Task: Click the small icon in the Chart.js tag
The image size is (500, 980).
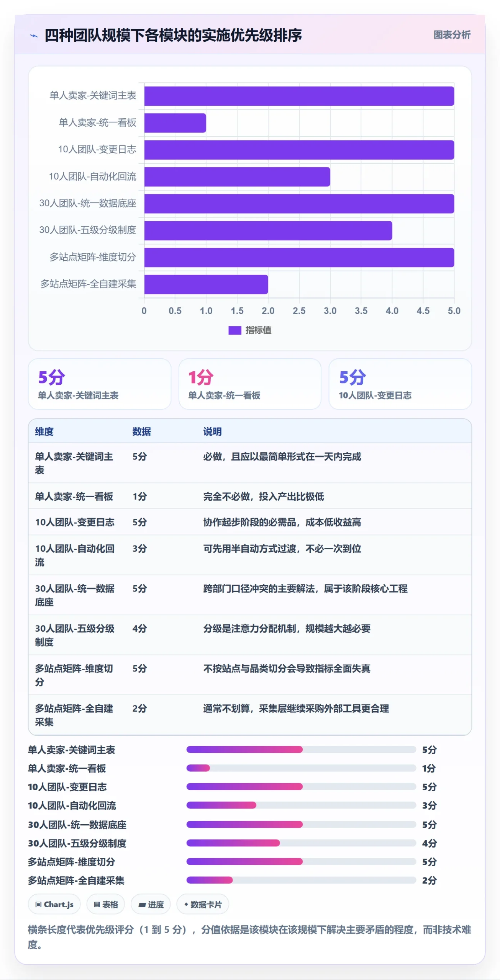Action: pyautogui.click(x=38, y=905)
